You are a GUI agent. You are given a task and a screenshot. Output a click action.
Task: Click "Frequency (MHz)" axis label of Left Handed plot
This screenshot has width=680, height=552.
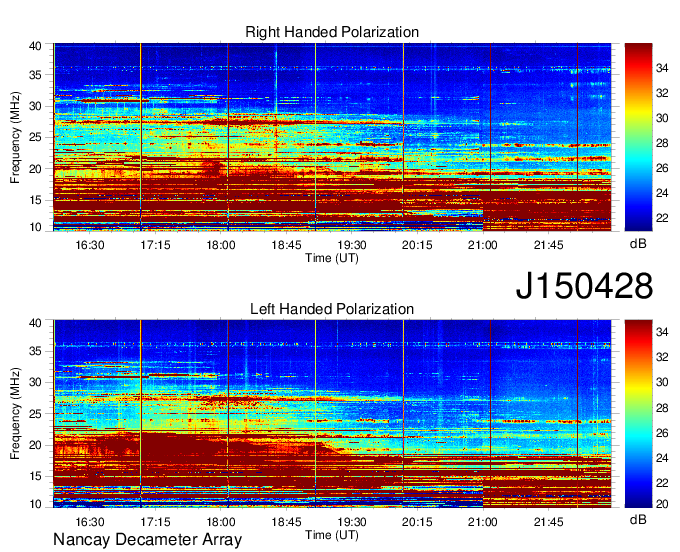[15, 414]
